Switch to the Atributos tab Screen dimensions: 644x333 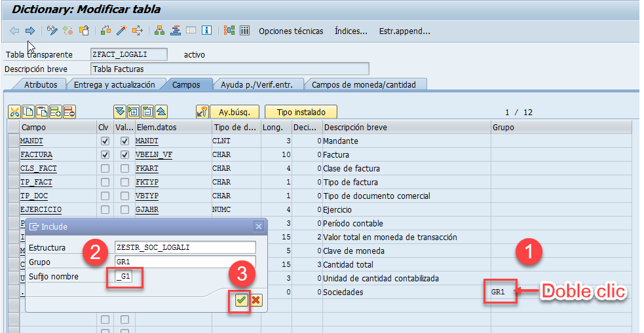click(40, 84)
